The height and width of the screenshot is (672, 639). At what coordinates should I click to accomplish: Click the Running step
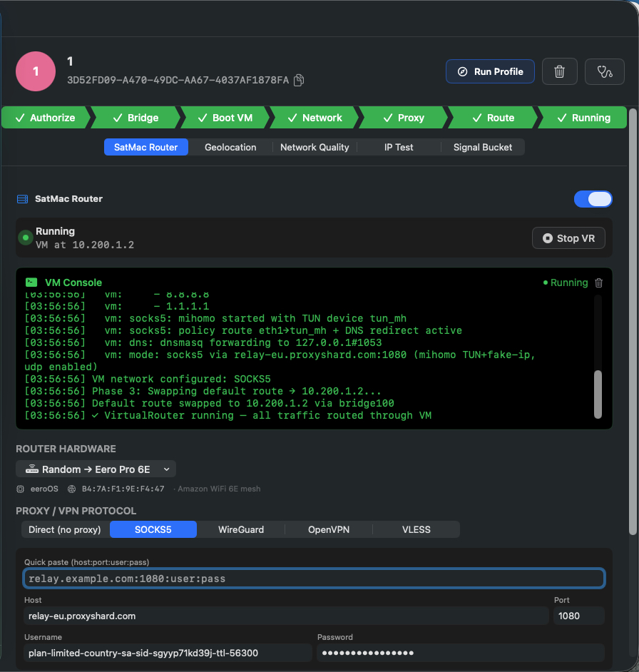[x=583, y=118]
